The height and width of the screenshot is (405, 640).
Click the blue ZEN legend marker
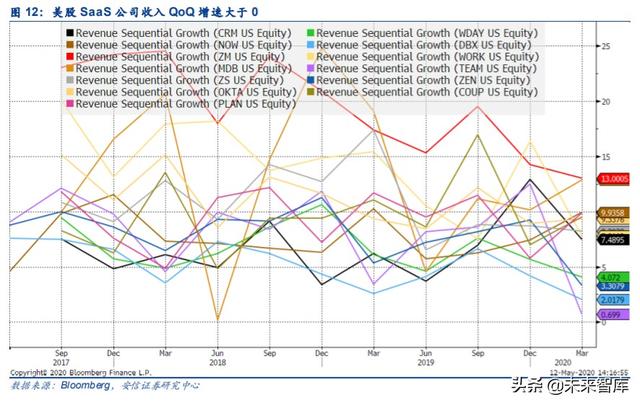312,80
